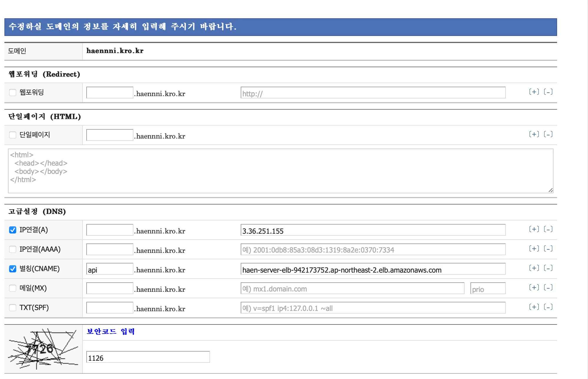Tick the 메일(MX) checkbox
The width and height of the screenshot is (588, 379).
click(13, 288)
